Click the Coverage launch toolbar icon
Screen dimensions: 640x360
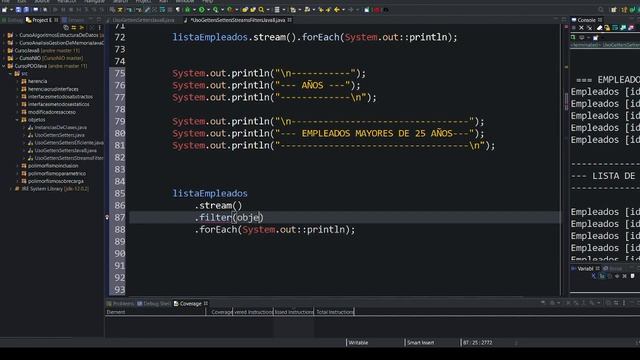click(216, 9)
